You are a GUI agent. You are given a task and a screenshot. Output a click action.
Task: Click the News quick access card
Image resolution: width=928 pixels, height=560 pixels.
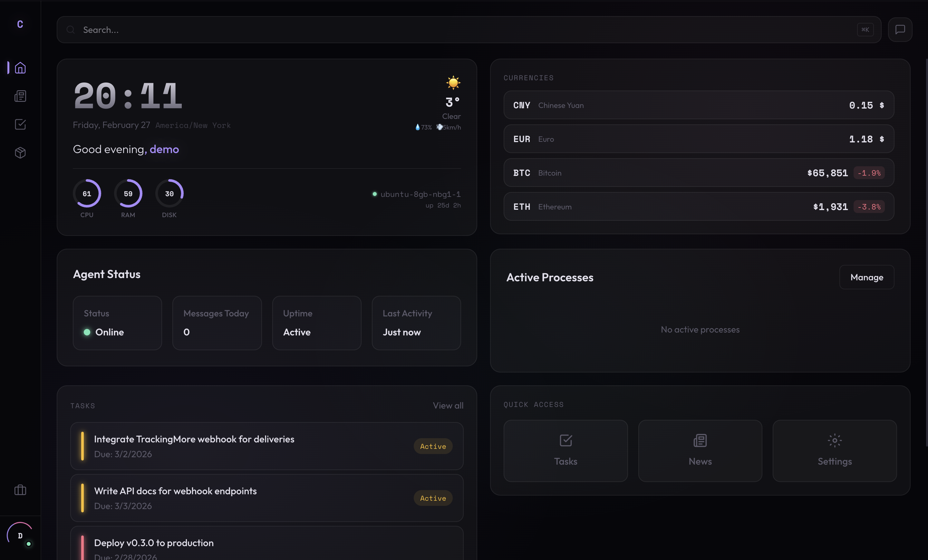click(x=700, y=451)
